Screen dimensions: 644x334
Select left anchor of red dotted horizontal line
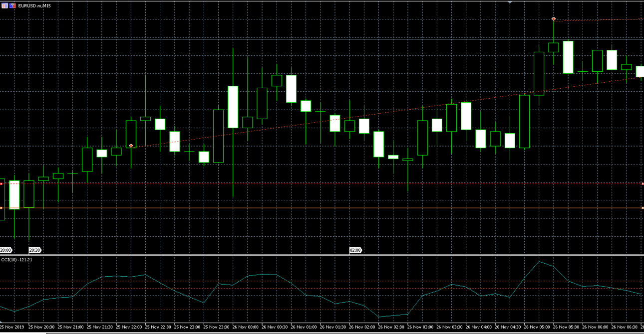pos(1,183)
